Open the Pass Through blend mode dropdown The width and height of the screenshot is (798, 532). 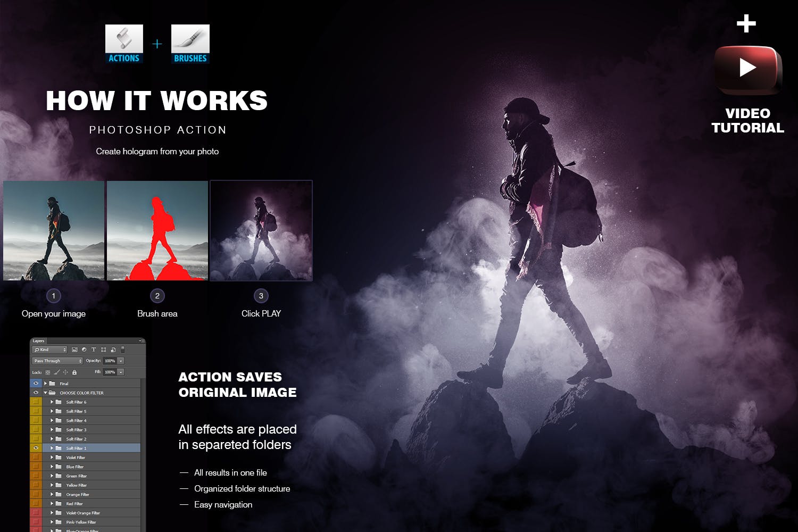point(57,361)
